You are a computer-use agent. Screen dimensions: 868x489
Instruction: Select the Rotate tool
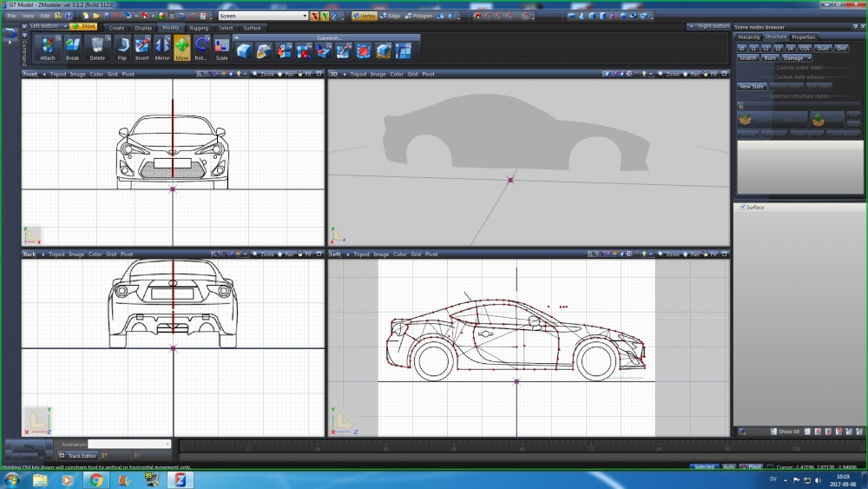(201, 48)
